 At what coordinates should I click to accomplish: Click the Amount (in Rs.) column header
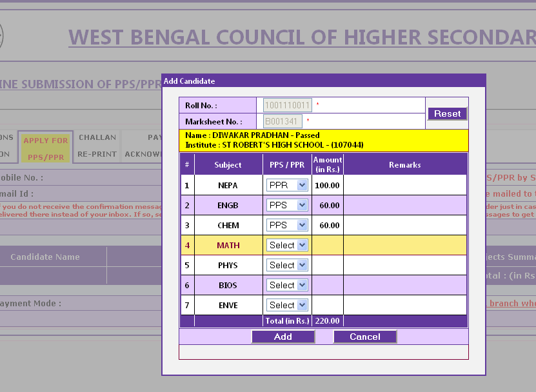(x=328, y=164)
